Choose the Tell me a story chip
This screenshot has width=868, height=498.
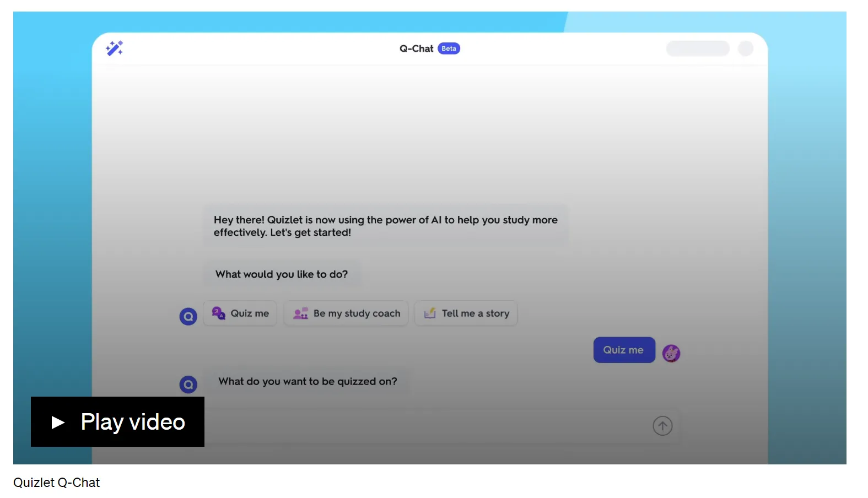[x=466, y=313]
